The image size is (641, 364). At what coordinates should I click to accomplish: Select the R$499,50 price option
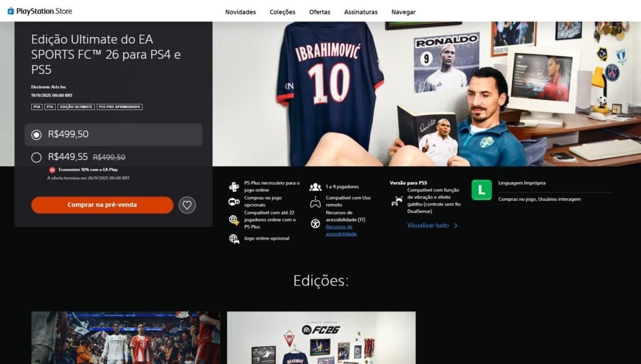point(36,134)
